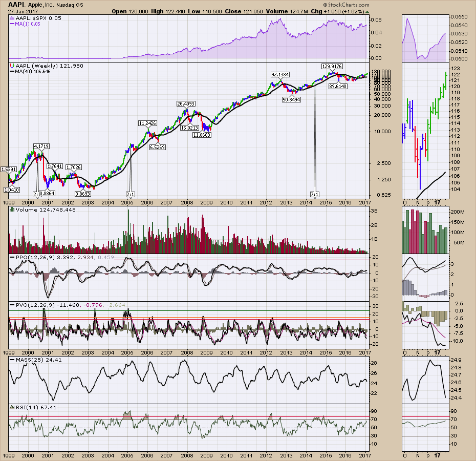Screen dimensions: 476x461
Task: Click the 200M label on zoom volume panel
Action: point(458,212)
